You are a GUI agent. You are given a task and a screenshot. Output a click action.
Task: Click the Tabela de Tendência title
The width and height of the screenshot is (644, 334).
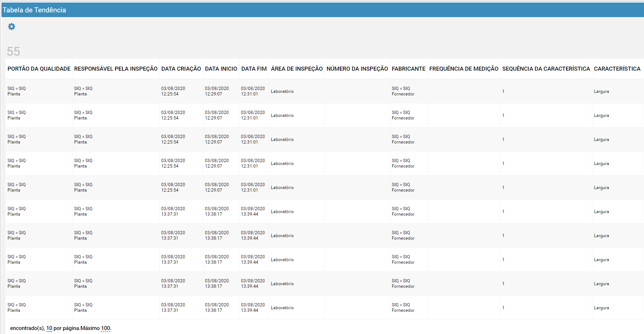[34, 10]
